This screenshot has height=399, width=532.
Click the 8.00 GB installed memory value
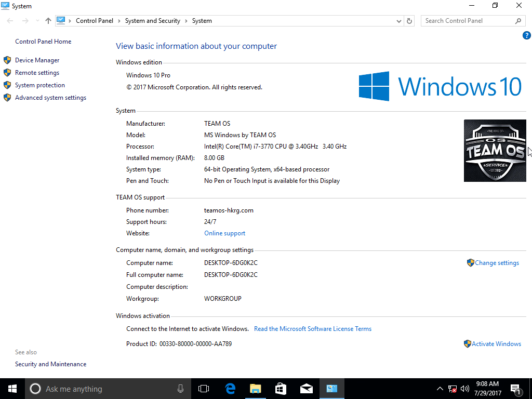(x=214, y=158)
